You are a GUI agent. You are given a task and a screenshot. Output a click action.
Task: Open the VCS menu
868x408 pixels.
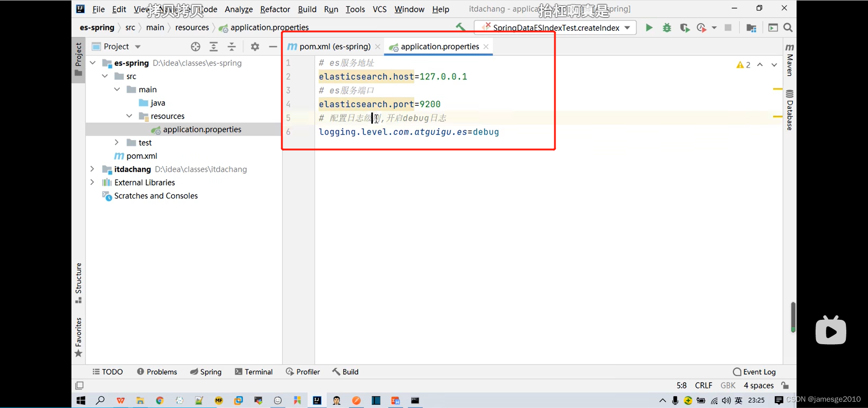pos(380,9)
